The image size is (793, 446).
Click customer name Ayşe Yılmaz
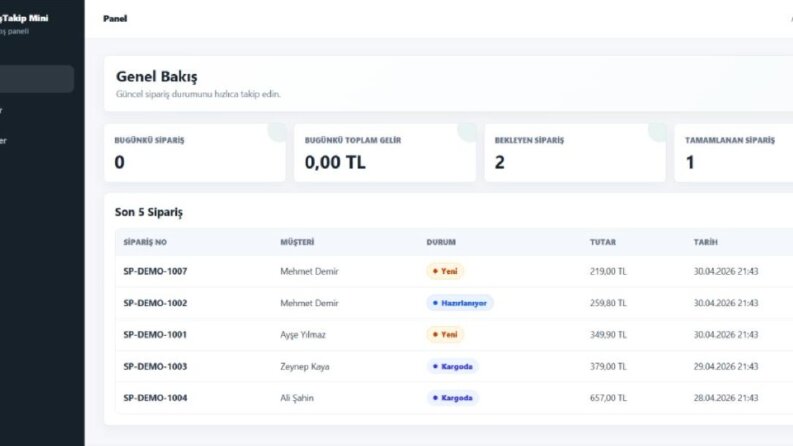pos(303,335)
